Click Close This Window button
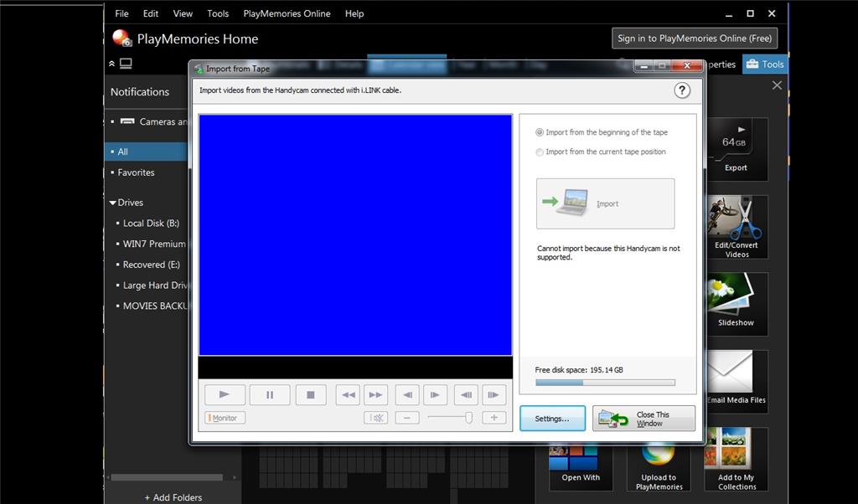This screenshot has height=504, width=858. (643, 418)
